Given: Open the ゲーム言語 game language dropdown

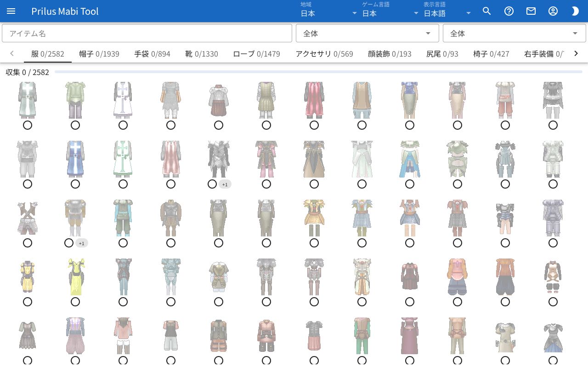Looking at the screenshot, I should tap(390, 11).
